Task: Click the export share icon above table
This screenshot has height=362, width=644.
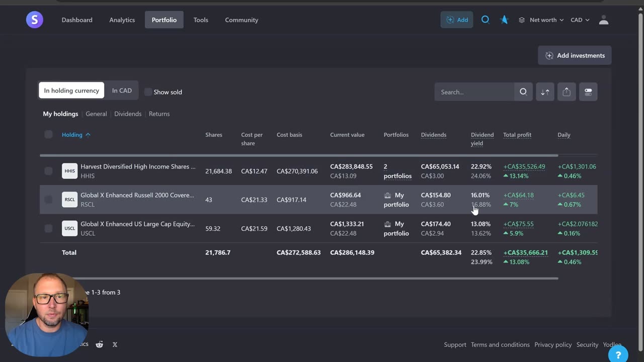Action: pos(567,92)
